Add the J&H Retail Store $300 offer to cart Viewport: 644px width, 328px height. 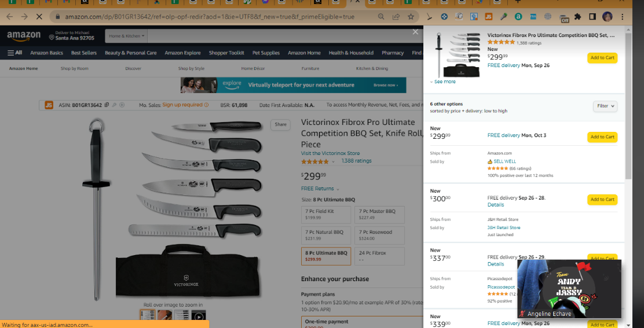coord(602,200)
